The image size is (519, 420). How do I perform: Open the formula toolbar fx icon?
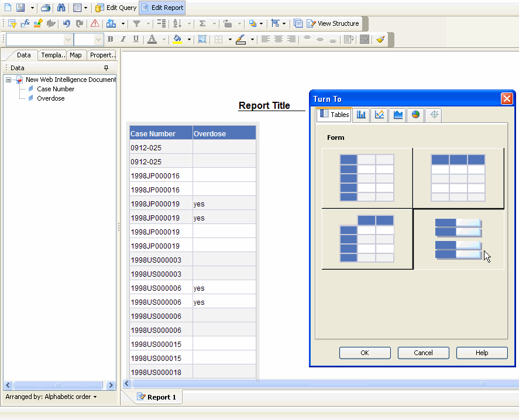pos(25,23)
